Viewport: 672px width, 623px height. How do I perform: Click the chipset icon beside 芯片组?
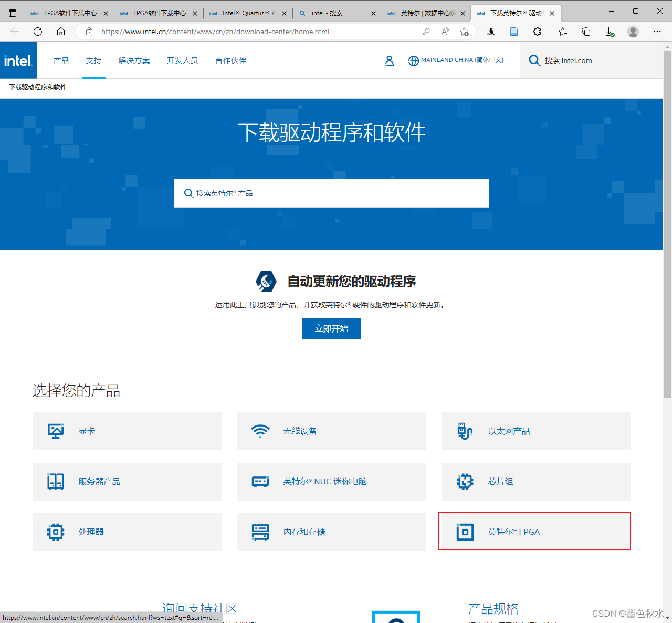465,481
